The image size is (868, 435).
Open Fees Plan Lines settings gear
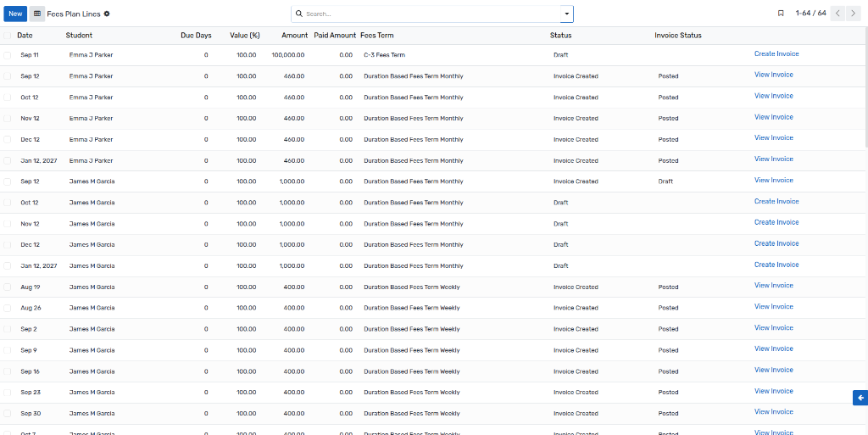click(x=107, y=14)
